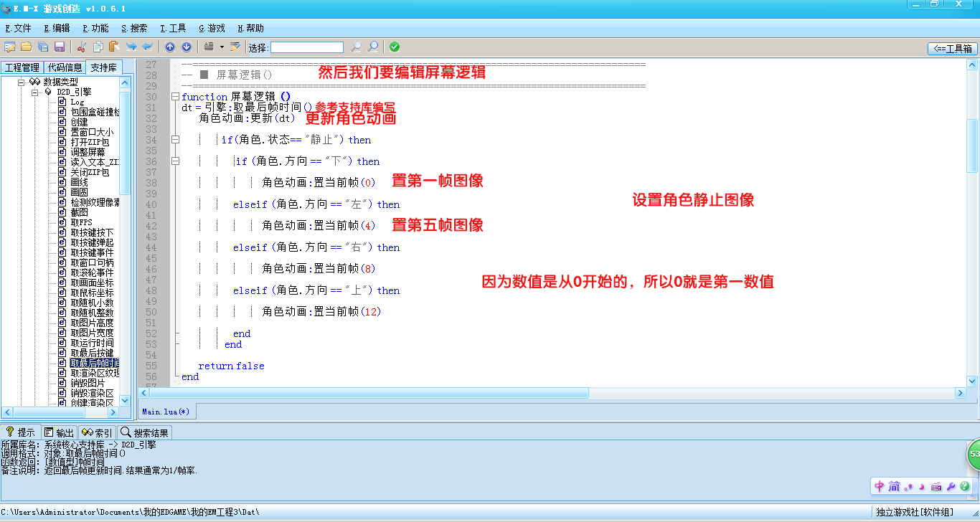Click the editor horizontal scrollbar thumb
Viewport: 980px width, 522px height.
tap(369, 393)
